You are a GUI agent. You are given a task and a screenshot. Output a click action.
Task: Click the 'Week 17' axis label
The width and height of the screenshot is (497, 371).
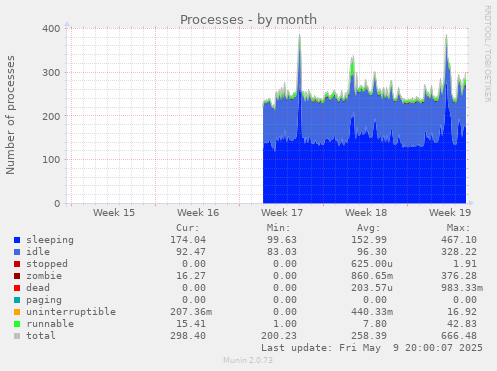point(282,213)
